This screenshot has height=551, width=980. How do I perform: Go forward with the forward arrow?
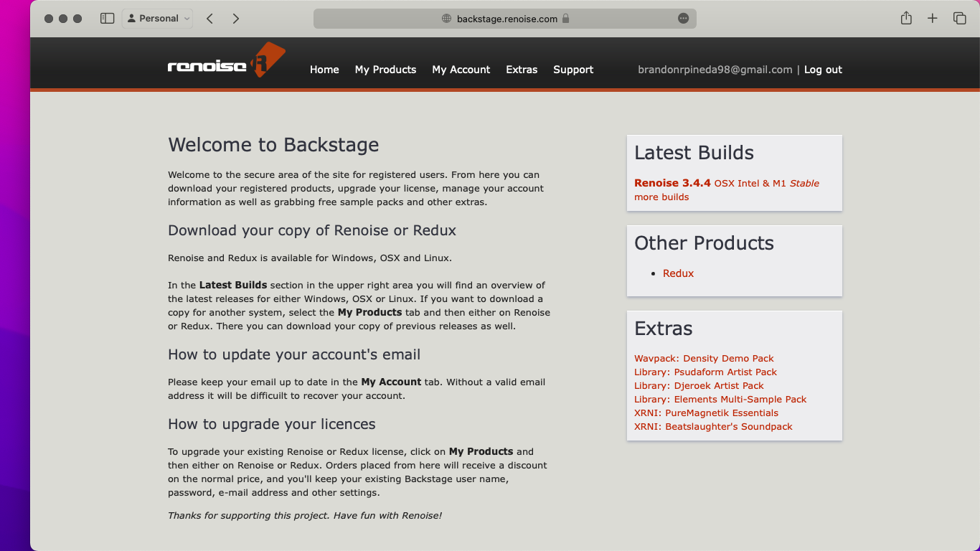pos(236,19)
